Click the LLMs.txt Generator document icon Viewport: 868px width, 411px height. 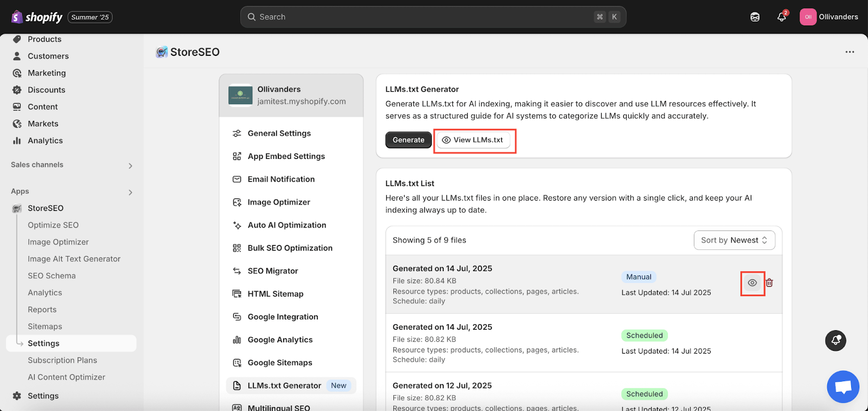237,386
